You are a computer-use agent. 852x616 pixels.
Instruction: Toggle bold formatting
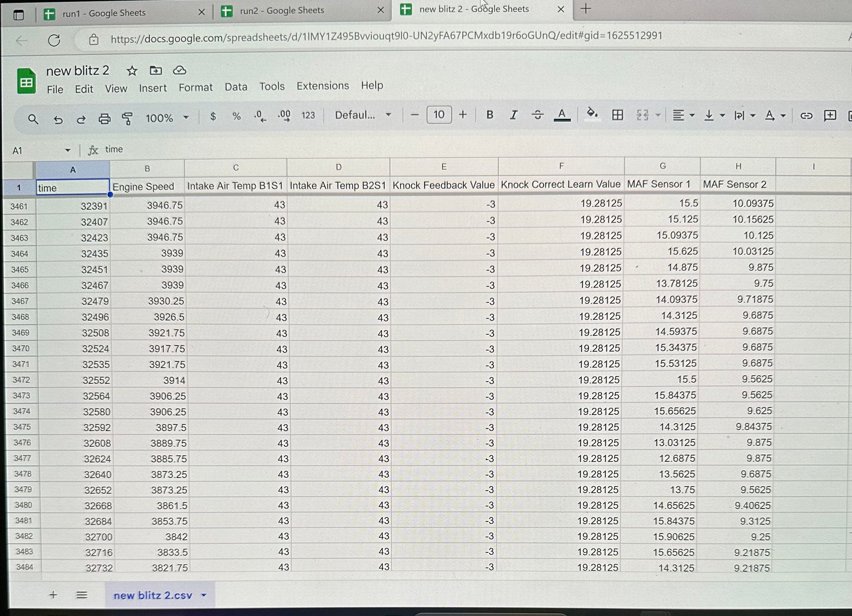click(489, 115)
